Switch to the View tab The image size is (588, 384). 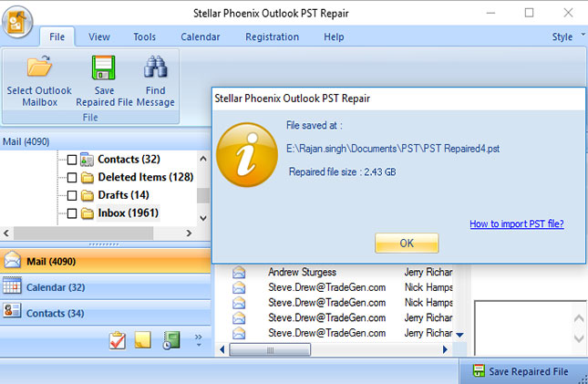(x=99, y=36)
